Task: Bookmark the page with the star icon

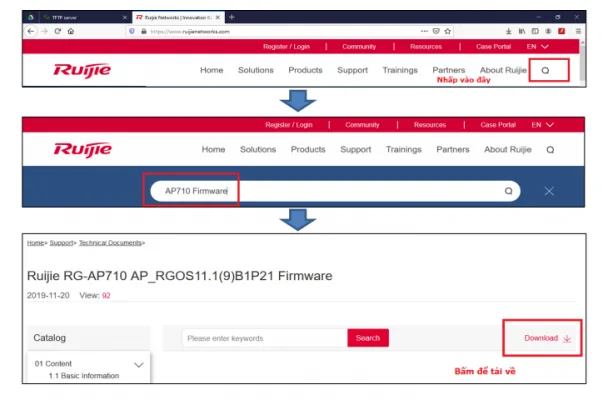Action: click(448, 31)
